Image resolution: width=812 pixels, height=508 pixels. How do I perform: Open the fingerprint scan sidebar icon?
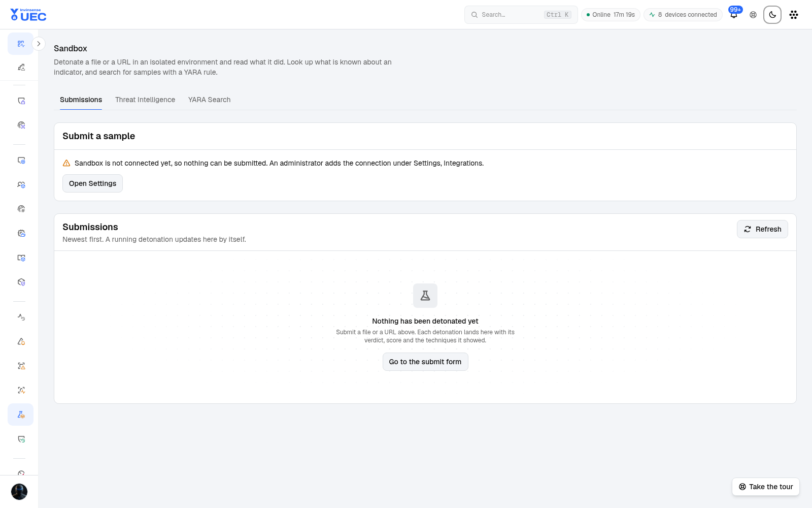point(21,125)
